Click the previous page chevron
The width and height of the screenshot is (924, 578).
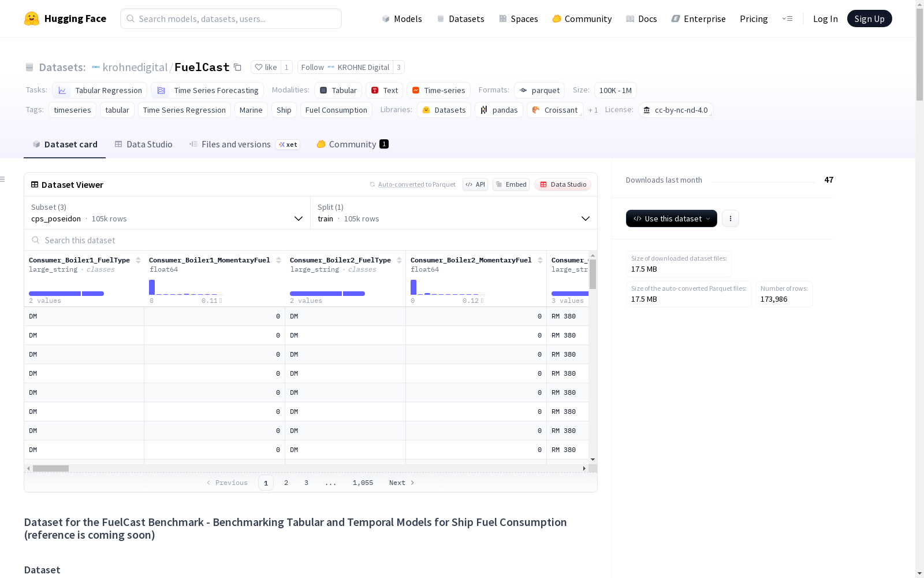click(208, 483)
